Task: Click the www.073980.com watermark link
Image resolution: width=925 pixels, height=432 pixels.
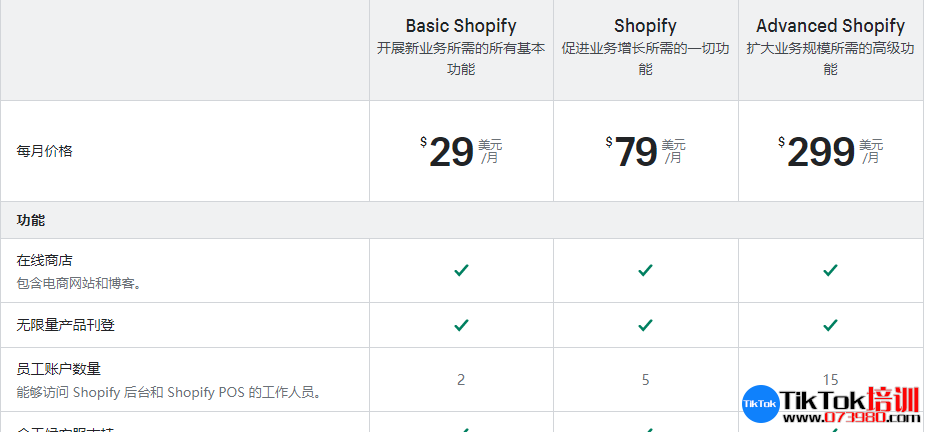Action: 851,417
